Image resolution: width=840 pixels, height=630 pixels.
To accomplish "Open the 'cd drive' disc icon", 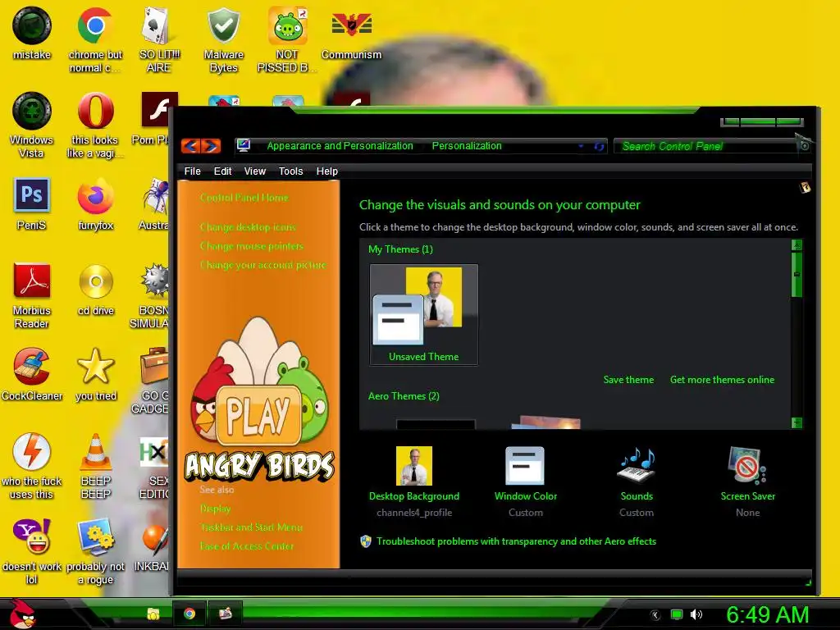I will tap(96, 288).
